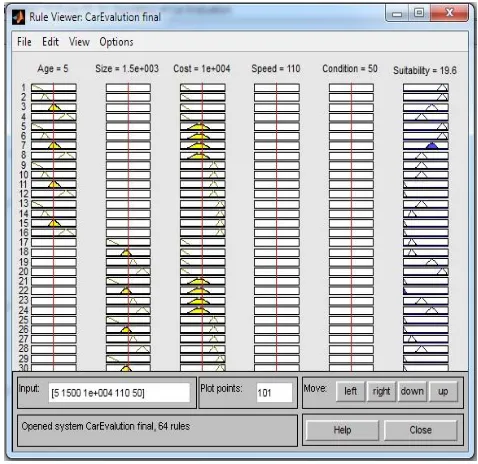Open Help for the Rule Viewer

pos(342,430)
